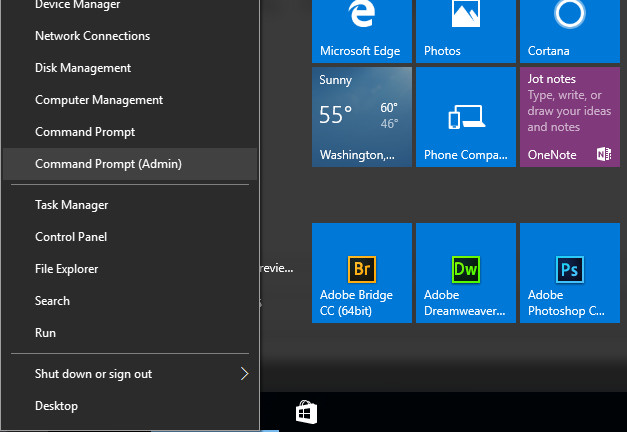Launch Adobe Bridge CC tile

pos(362,273)
